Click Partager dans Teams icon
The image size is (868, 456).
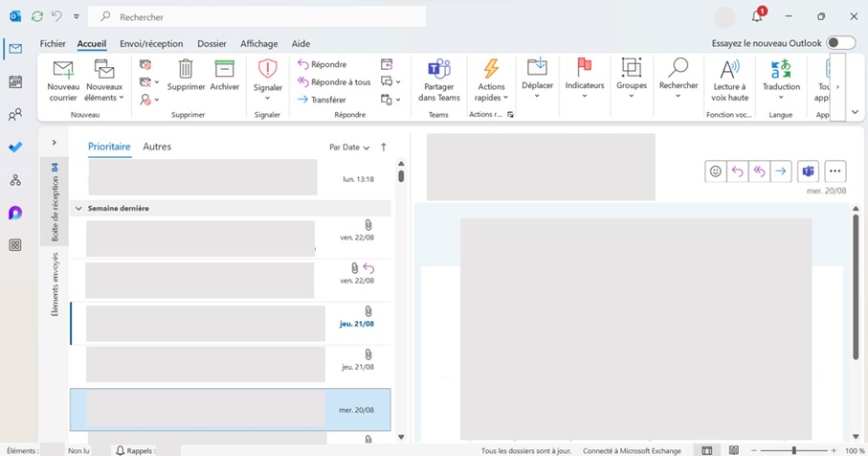[439, 70]
